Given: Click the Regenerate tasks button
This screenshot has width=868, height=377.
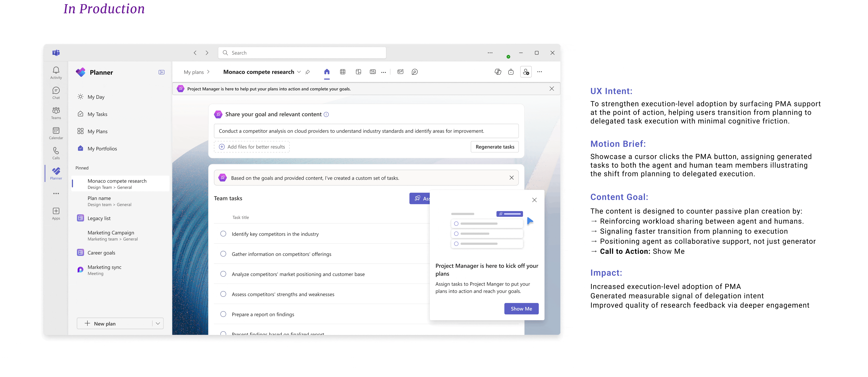Looking at the screenshot, I should (495, 147).
